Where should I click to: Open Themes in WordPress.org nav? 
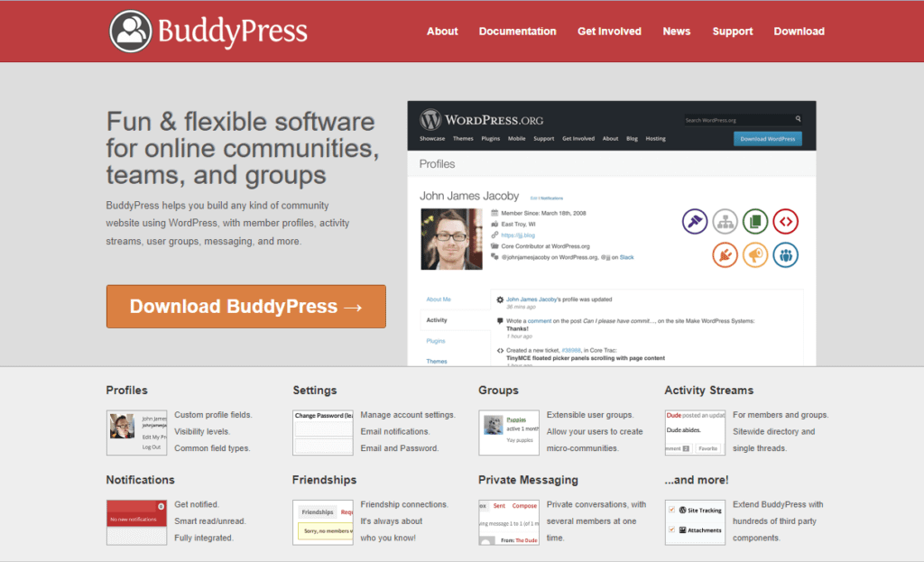463,138
